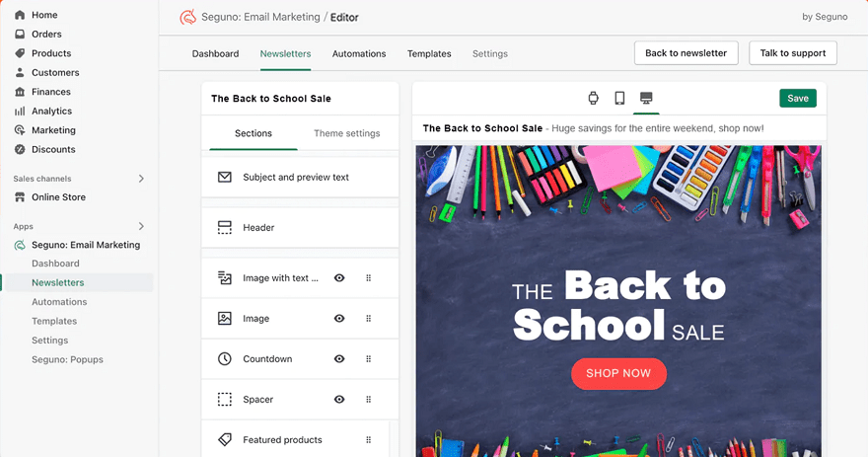Click drag handle on Countdown row

coord(369,359)
